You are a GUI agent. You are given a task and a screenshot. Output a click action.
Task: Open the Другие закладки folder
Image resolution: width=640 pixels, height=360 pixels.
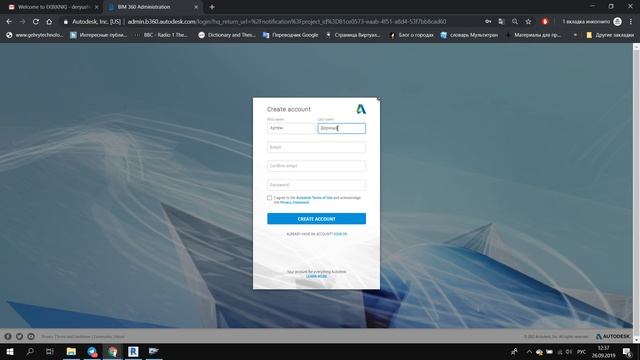coord(610,35)
